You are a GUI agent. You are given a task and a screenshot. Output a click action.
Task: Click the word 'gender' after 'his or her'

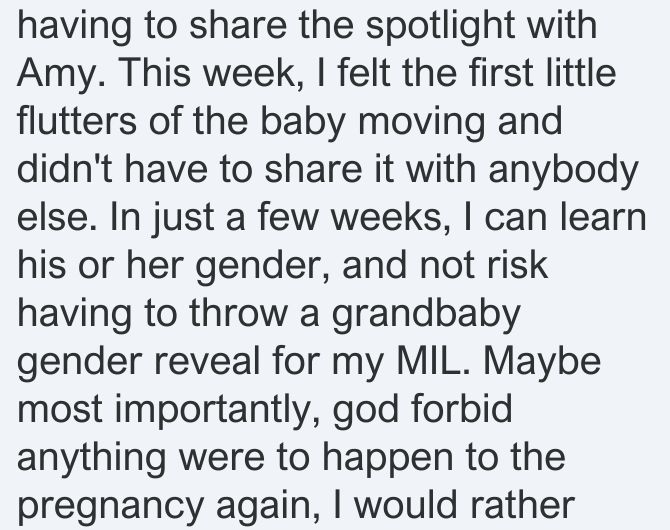click(x=259, y=267)
